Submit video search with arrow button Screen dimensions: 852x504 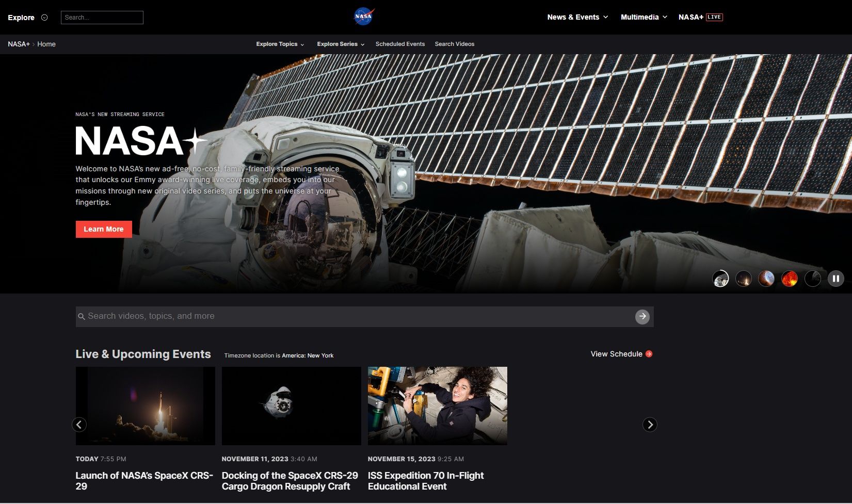pos(642,316)
